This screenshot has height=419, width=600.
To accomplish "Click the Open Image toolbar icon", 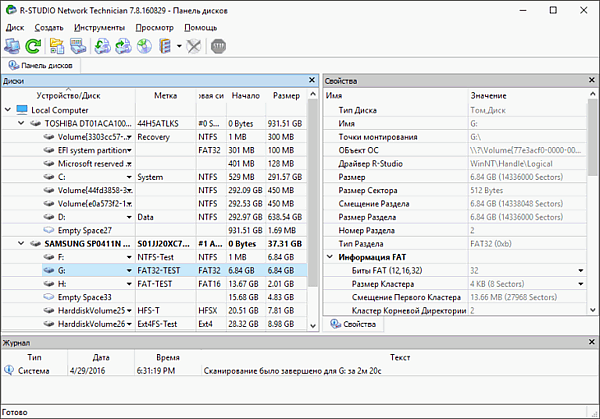I will pos(102,46).
